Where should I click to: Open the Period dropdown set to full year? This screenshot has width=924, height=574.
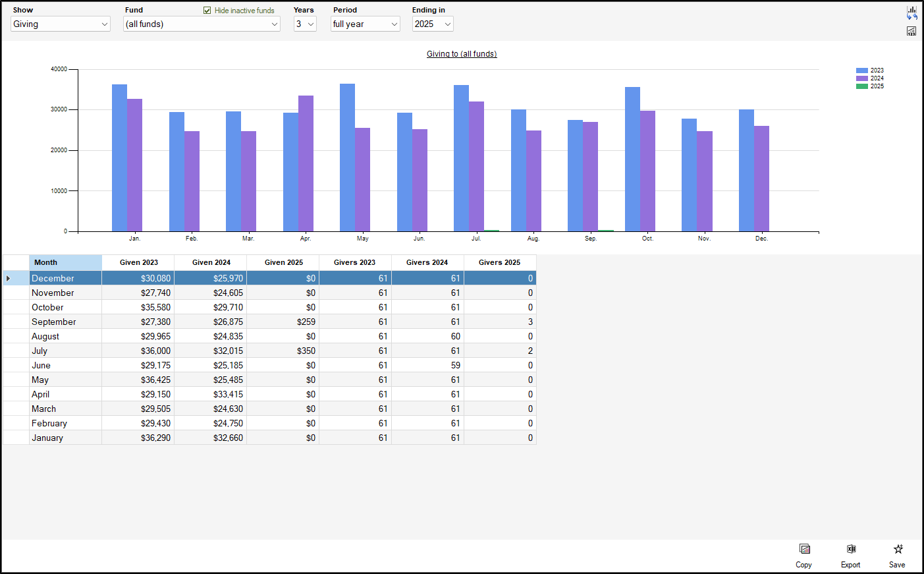(x=365, y=24)
